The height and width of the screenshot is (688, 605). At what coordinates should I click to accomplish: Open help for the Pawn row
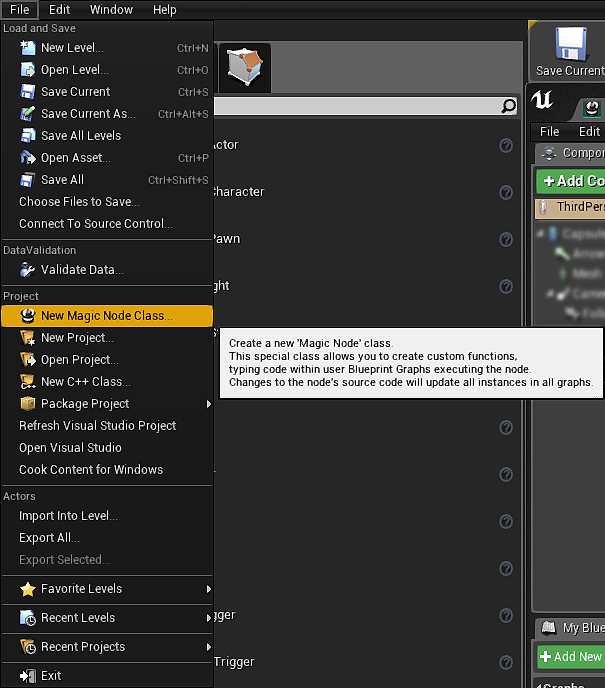tap(506, 239)
